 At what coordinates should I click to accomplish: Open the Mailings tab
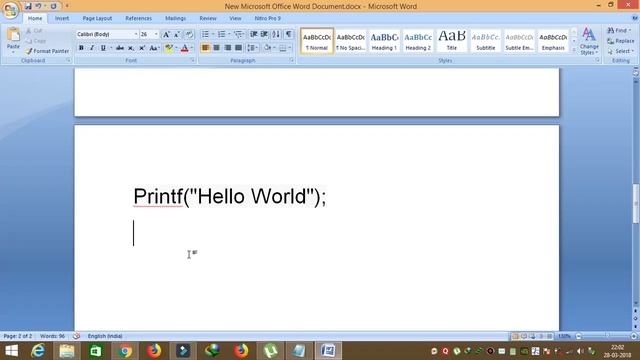coord(176,18)
